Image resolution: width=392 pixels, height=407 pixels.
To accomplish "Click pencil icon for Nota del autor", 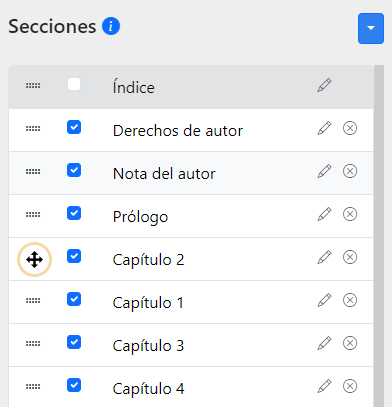I will pyautogui.click(x=324, y=171).
